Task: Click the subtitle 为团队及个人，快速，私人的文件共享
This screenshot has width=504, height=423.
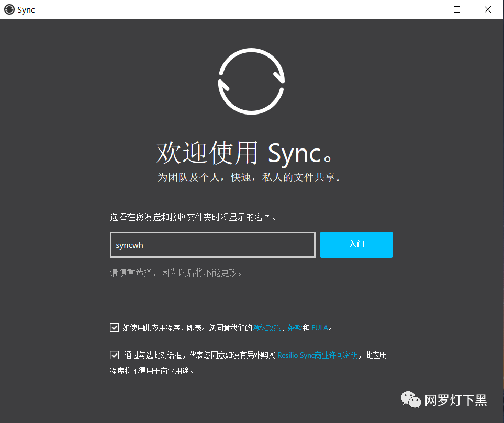Action: coord(251,177)
